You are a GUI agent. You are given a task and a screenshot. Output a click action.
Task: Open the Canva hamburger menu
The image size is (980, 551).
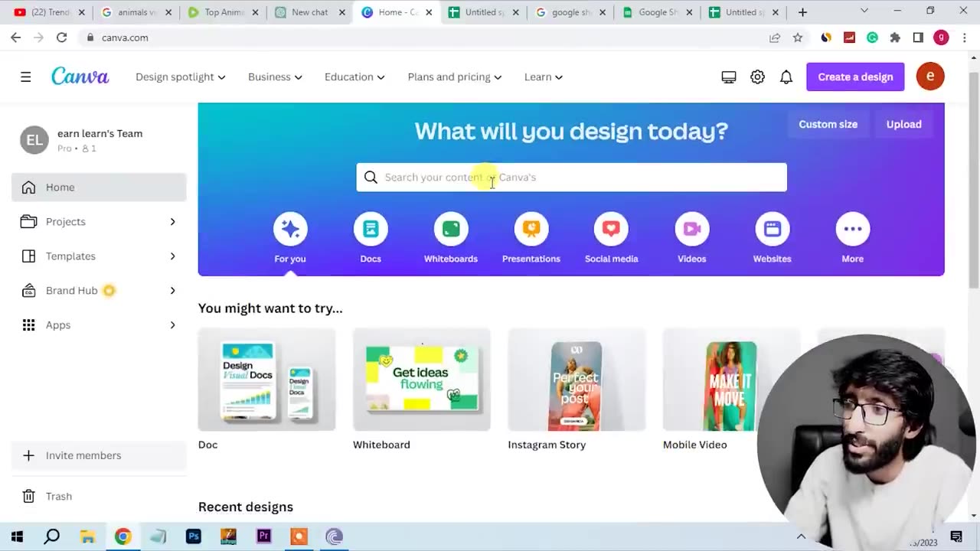[x=25, y=77]
